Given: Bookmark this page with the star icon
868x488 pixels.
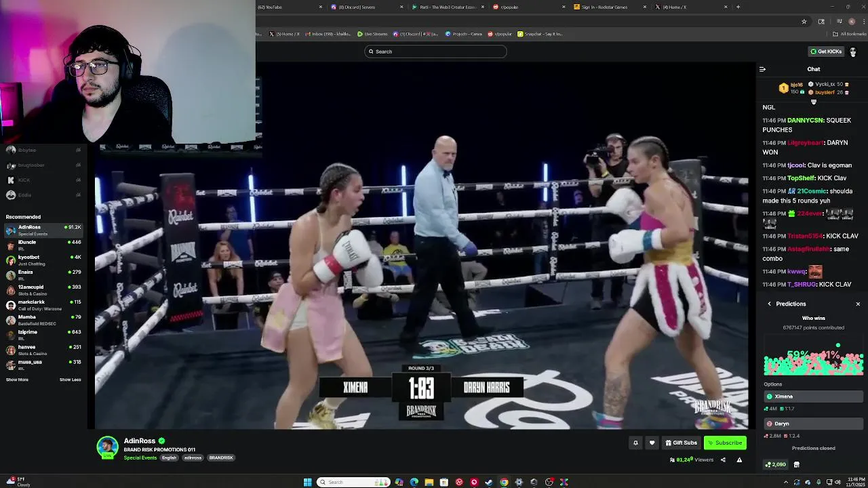Looking at the screenshot, I should point(804,21).
